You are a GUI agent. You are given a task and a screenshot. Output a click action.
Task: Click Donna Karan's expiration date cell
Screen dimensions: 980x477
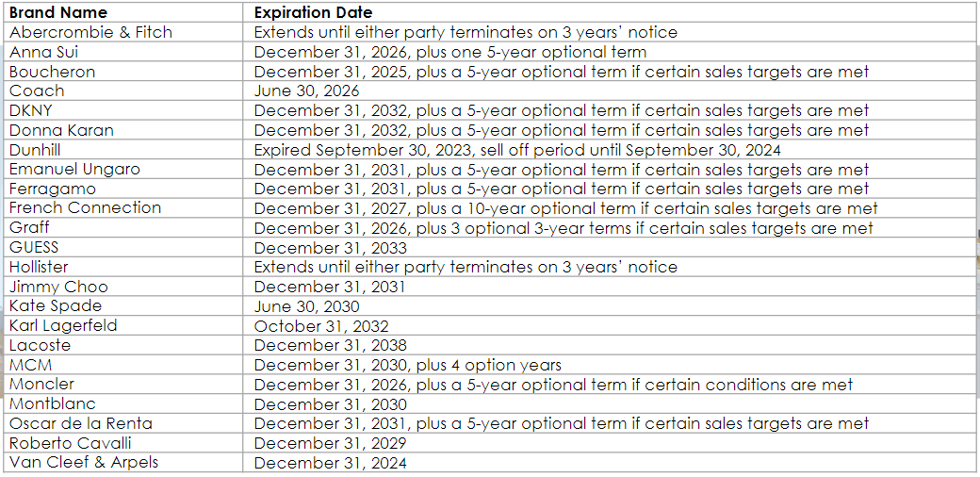click(561, 130)
